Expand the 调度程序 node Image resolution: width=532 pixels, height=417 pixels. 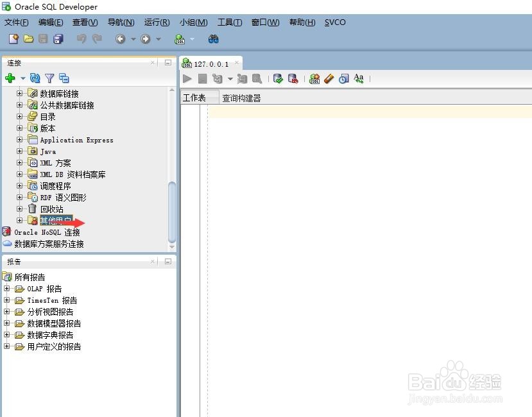(x=20, y=185)
